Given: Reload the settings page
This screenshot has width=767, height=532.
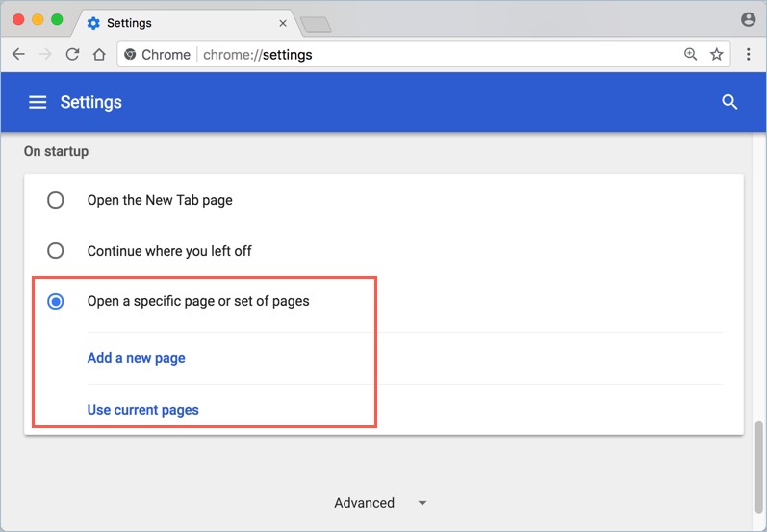Looking at the screenshot, I should tap(72, 55).
